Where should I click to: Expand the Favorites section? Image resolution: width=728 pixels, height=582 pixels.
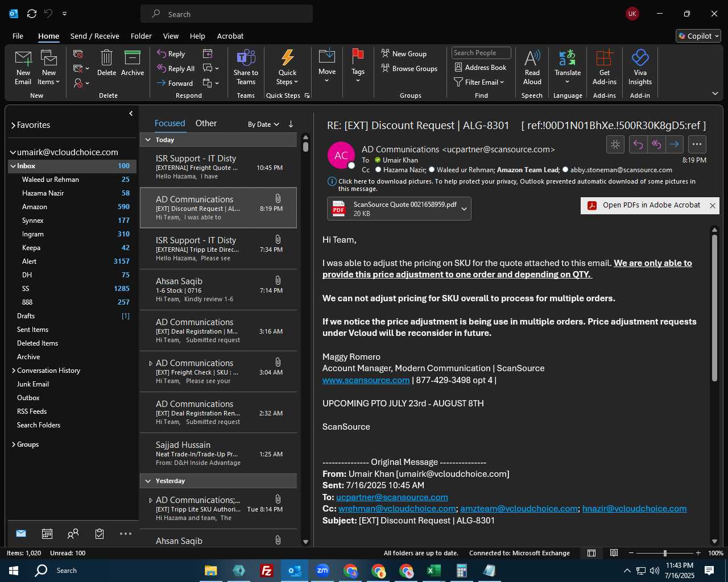click(13, 125)
